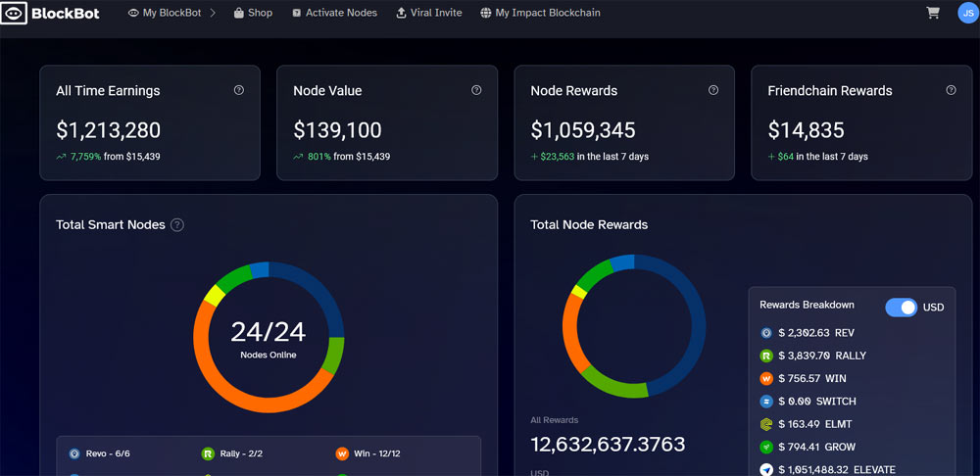This screenshot has width=980, height=476.
Task: Click the BlockBot logo icon
Action: pos(14,13)
